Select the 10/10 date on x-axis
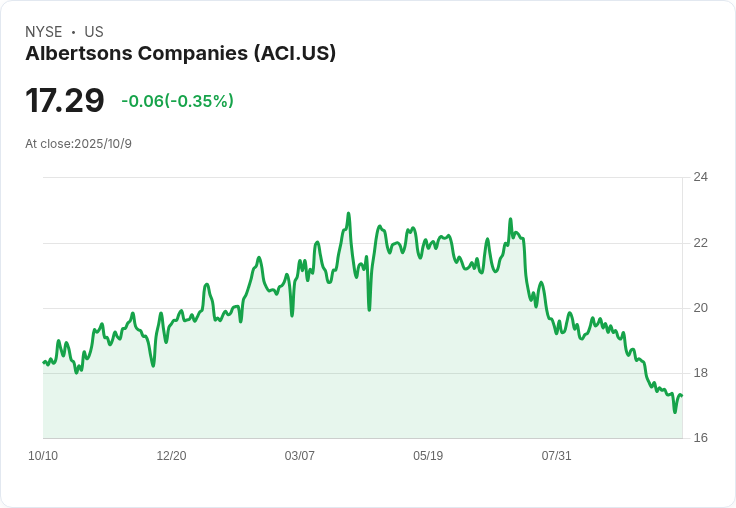Viewport: 736px width, 508px height. [x=43, y=456]
